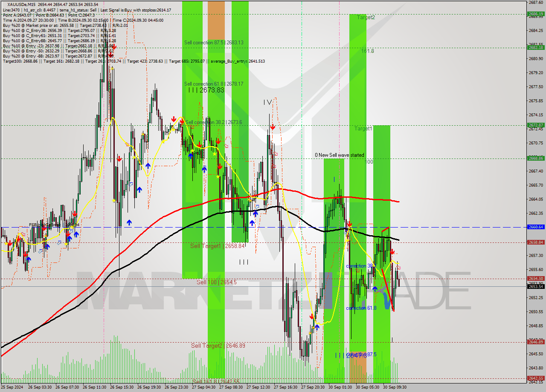Click the hollow dashed buy arrow near 27 Sep 12:30
Image resolution: width=546 pixels, height=392 pixels.
pyautogui.click(x=257, y=207)
